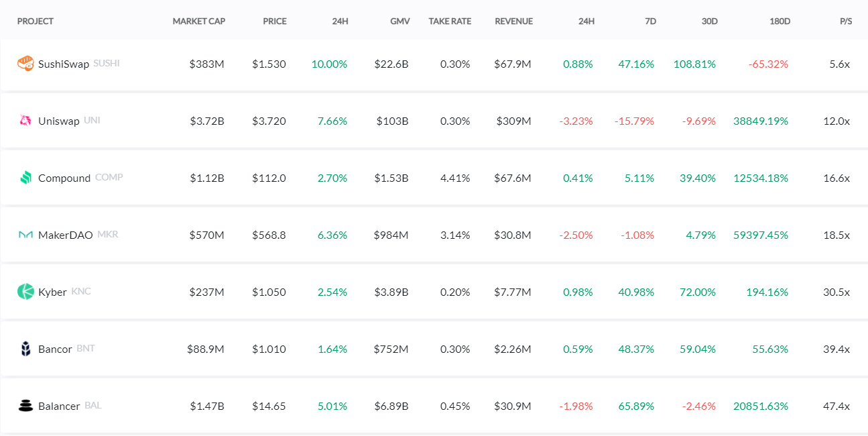Viewport: 868px width, 436px height.
Task: Click the SushiSwap logo icon
Action: pos(25,64)
